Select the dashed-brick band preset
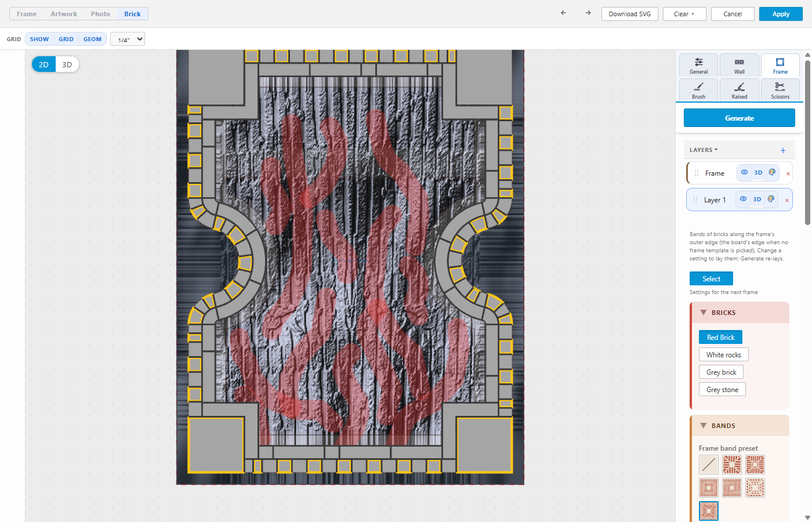812x522 pixels. point(755,488)
